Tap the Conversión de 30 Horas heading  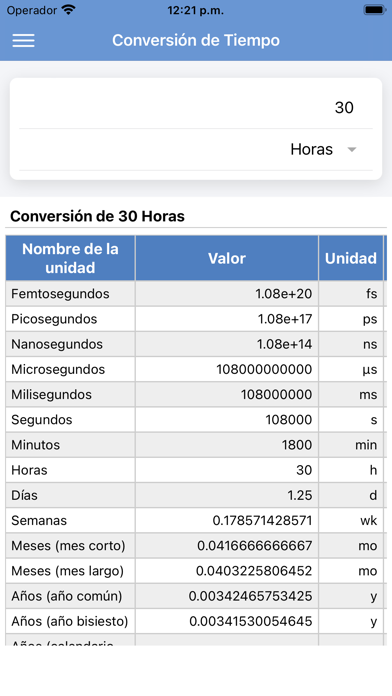click(x=97, y=217)
